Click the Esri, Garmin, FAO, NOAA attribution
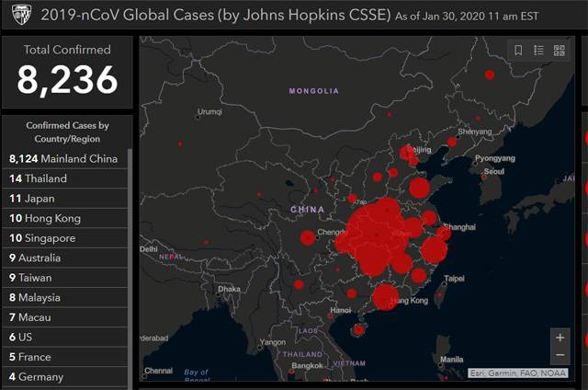The width and height of the screenshot is (588, 390). (x=519, y=373)
